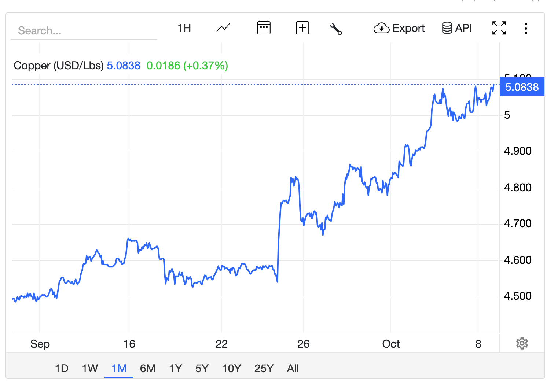Show the 5Y chart range
The width and height of the screenshot is (558, 392).
(x=202, y=368)
